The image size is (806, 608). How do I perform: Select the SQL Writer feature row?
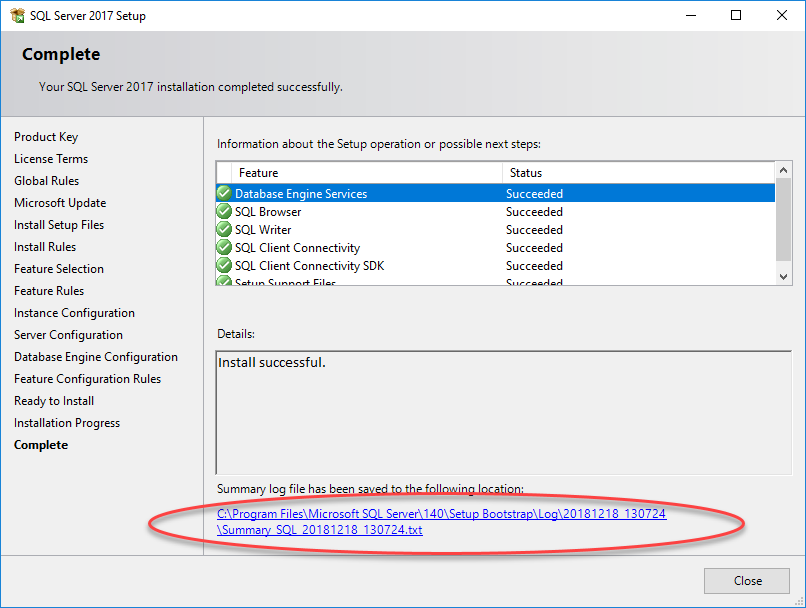[400, 230]
